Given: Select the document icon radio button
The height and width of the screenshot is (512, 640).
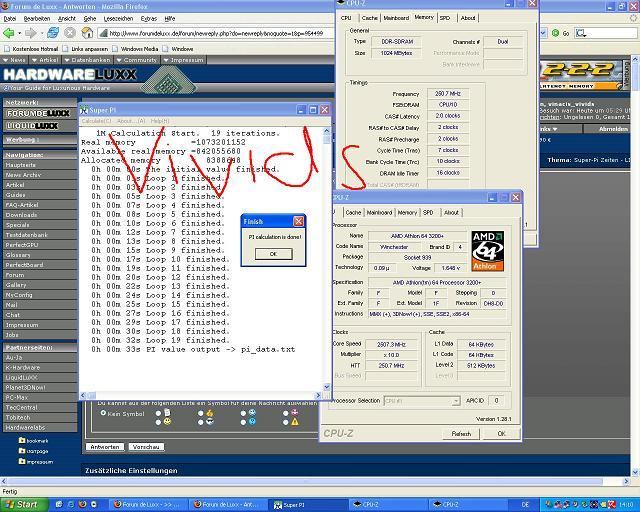Looking at the screenshot, I should tap(158, 413).
